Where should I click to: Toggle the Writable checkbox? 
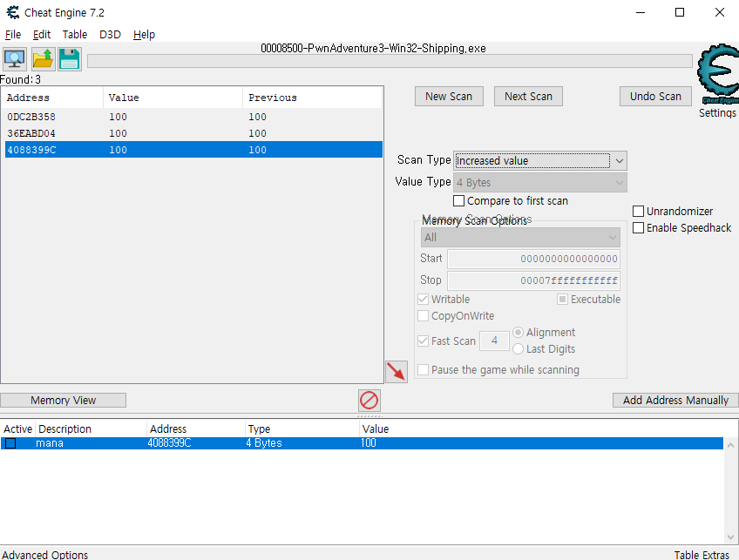[424, 299]
